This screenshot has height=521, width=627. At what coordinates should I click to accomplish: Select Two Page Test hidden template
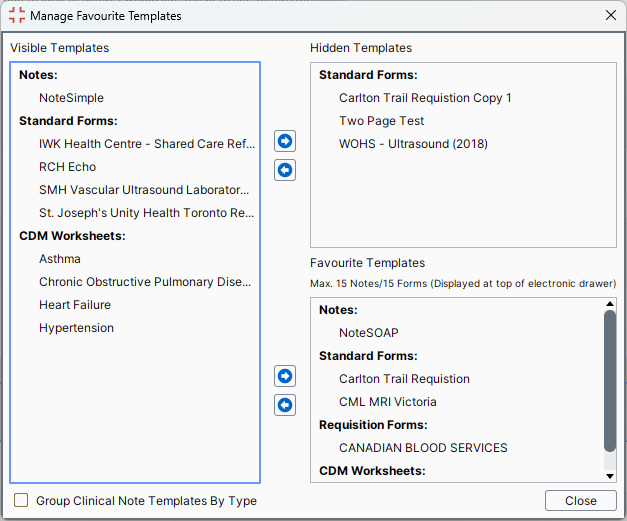coord(381,121)
